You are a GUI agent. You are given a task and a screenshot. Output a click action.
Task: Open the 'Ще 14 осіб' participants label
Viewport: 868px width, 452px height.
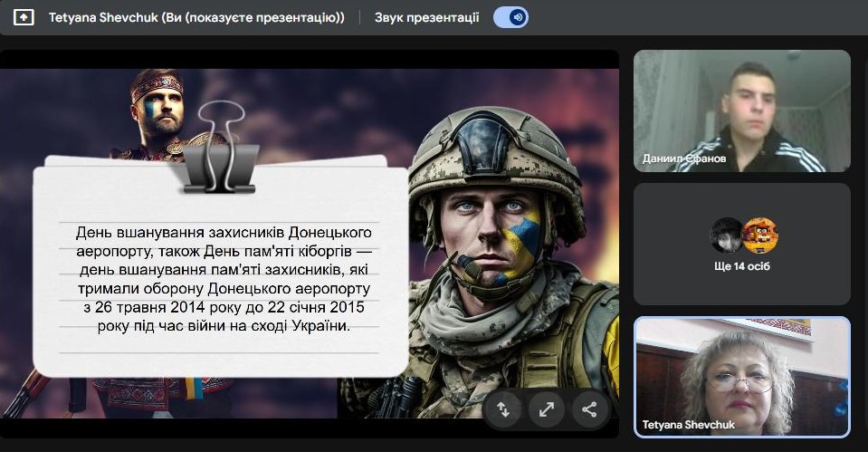(x=741, y=266)
